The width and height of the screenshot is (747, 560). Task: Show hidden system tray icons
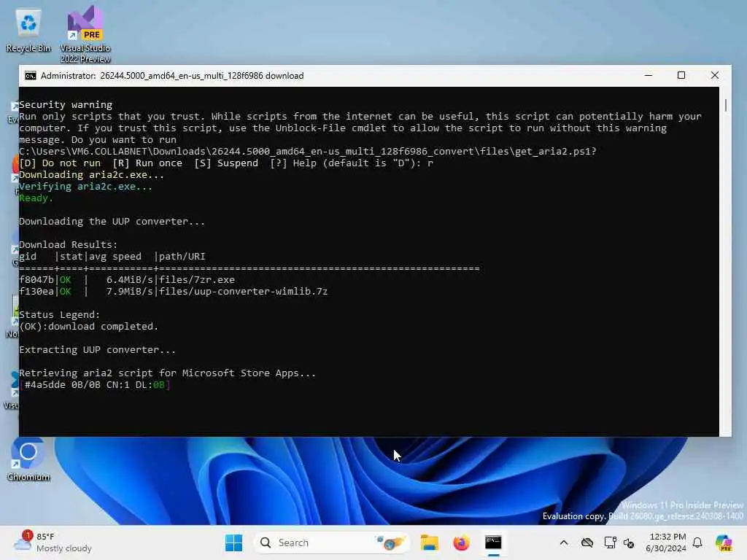pos(564,542)
